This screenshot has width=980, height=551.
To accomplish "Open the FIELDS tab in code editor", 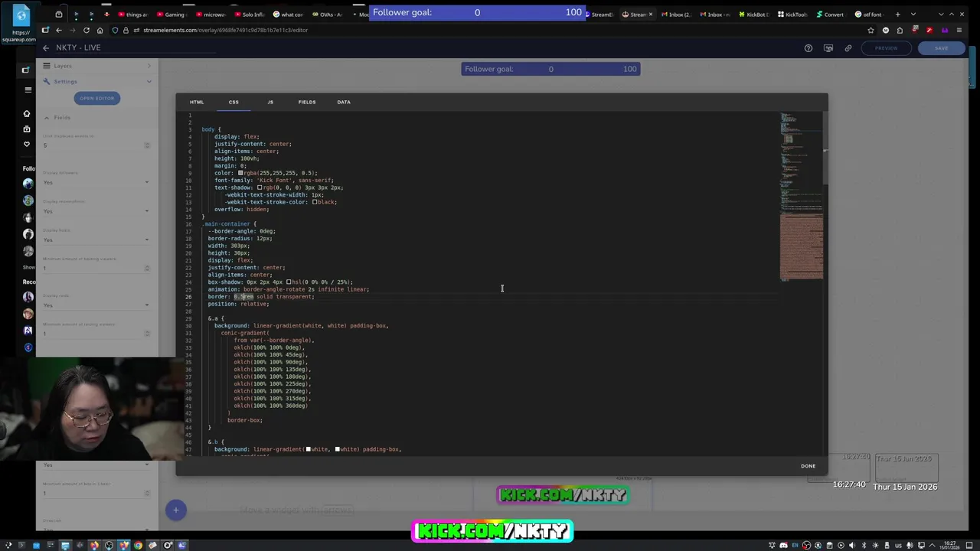I will coord(307,102).
